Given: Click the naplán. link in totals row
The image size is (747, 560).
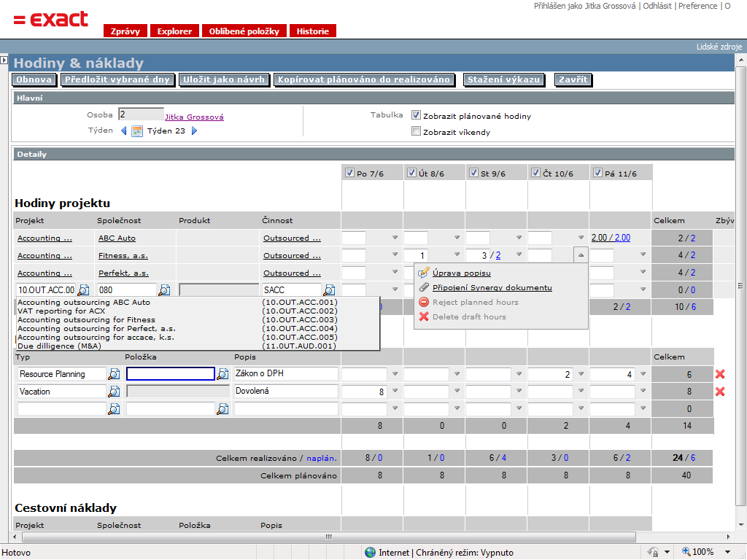Looking at the screenshot, I should pyautogui.click(x=322, y=458).
